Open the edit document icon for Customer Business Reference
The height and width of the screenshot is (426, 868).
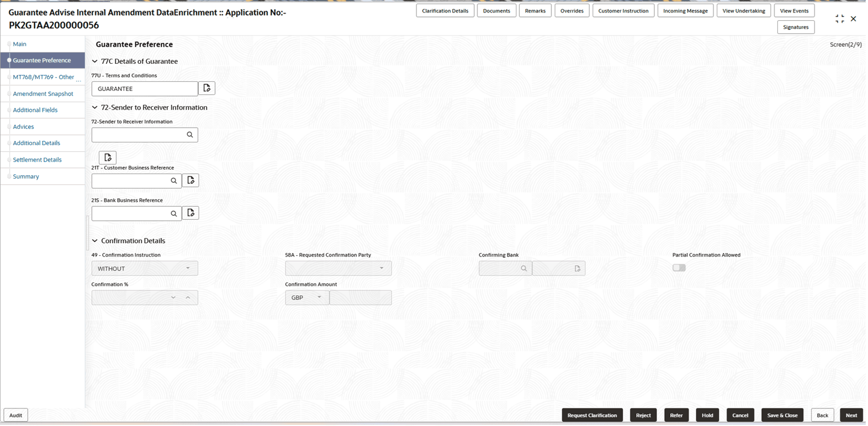coord(190,180)
